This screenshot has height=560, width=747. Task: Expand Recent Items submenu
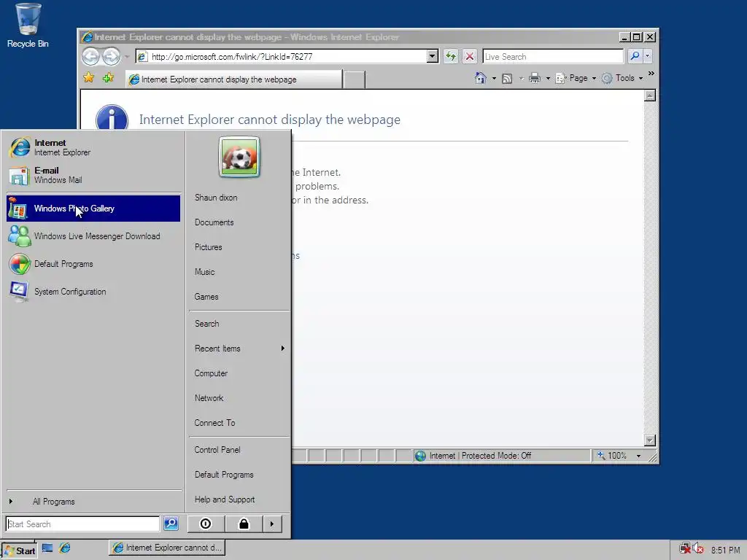coord(239,349)
